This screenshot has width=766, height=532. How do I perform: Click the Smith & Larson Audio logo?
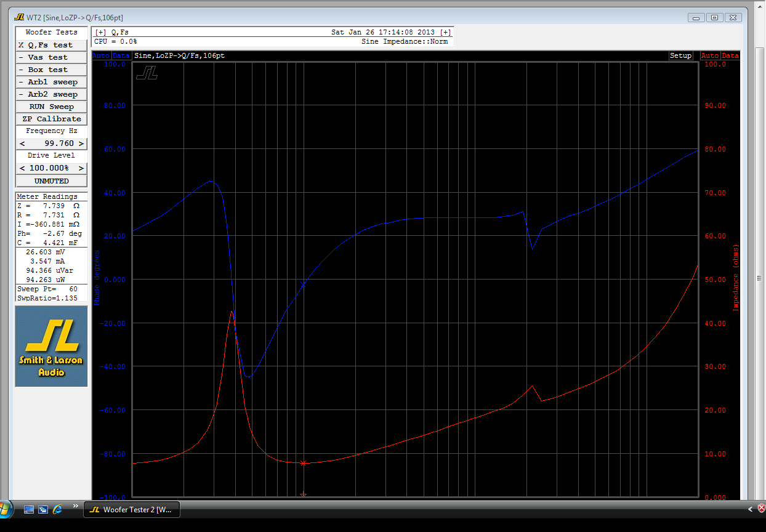pyautogui.click(x=51, y=347)
